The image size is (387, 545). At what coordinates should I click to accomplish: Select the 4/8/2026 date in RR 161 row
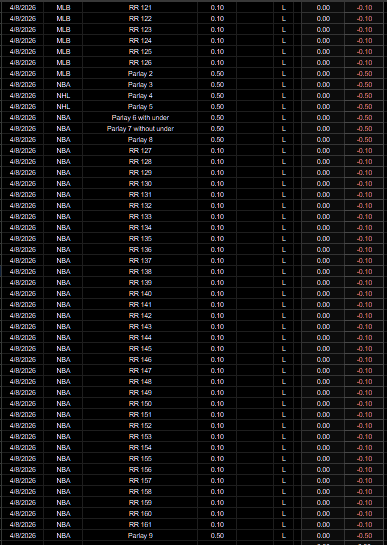click(x=23, y=525)
